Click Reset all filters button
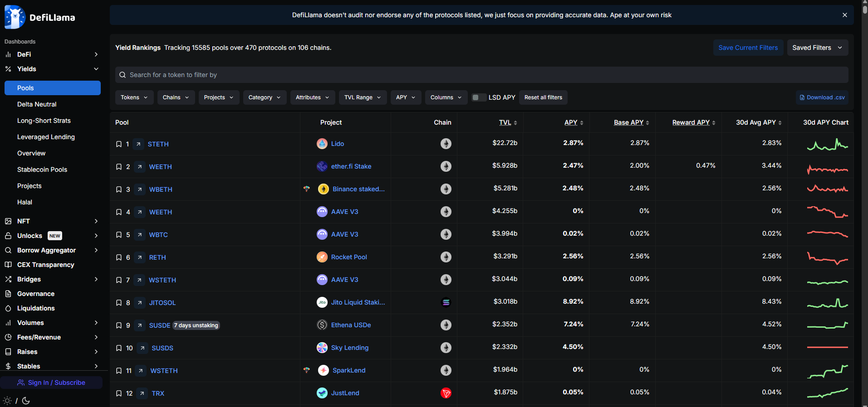This screenshot has height=407, width=868. pos(543,97)
